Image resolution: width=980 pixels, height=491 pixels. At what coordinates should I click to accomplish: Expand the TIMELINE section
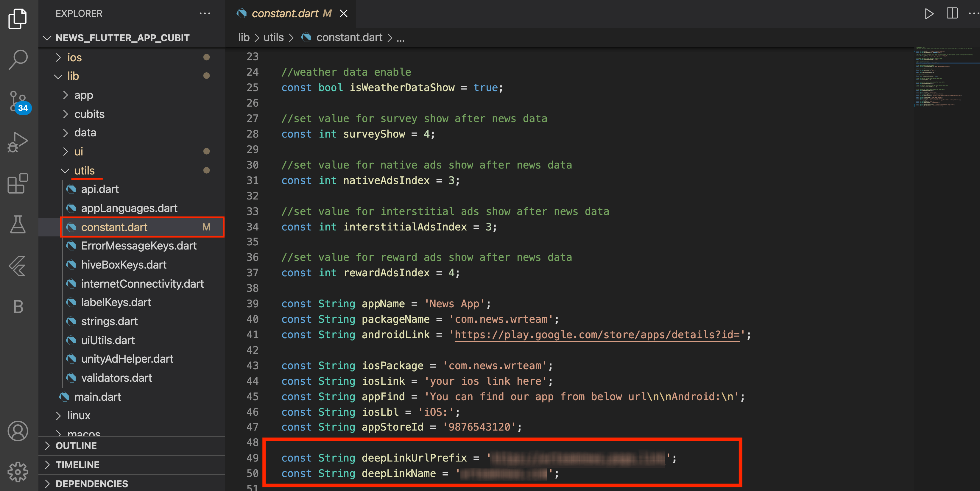(x=77, y=465)
